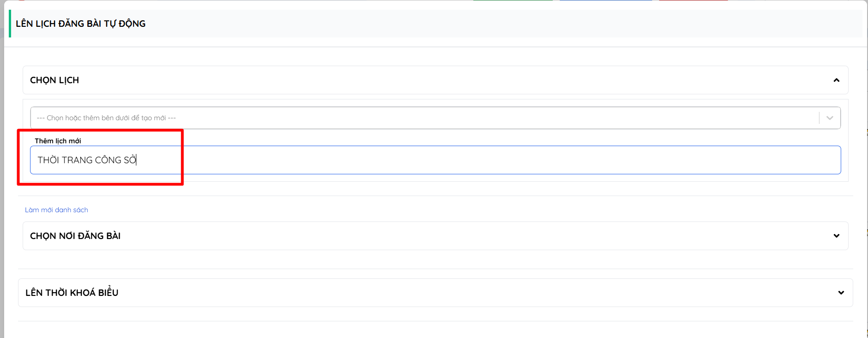Click the red strip above the dialog

pos(693,0)
